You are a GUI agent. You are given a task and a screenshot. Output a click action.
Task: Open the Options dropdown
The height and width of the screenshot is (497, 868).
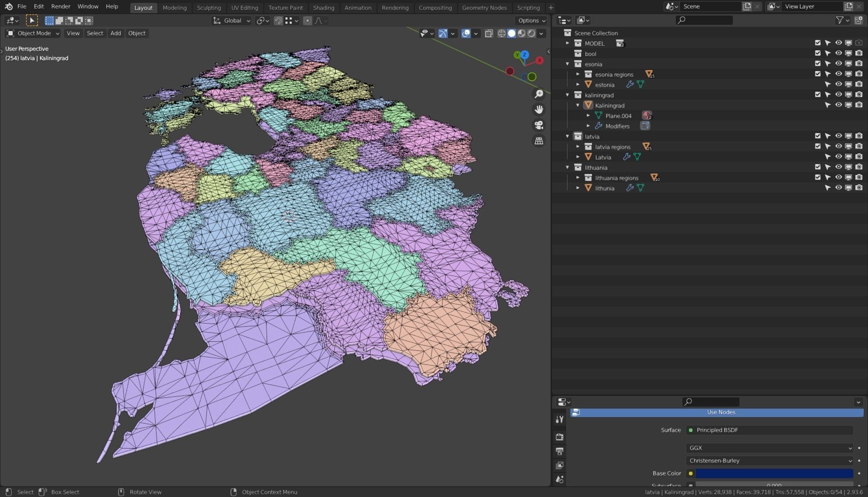point(532,21)
